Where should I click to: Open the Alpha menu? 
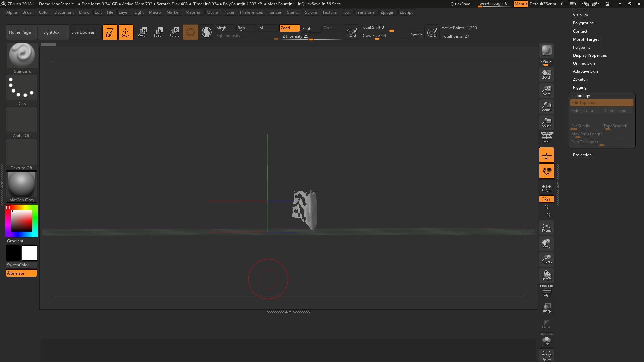pos(12,12)
